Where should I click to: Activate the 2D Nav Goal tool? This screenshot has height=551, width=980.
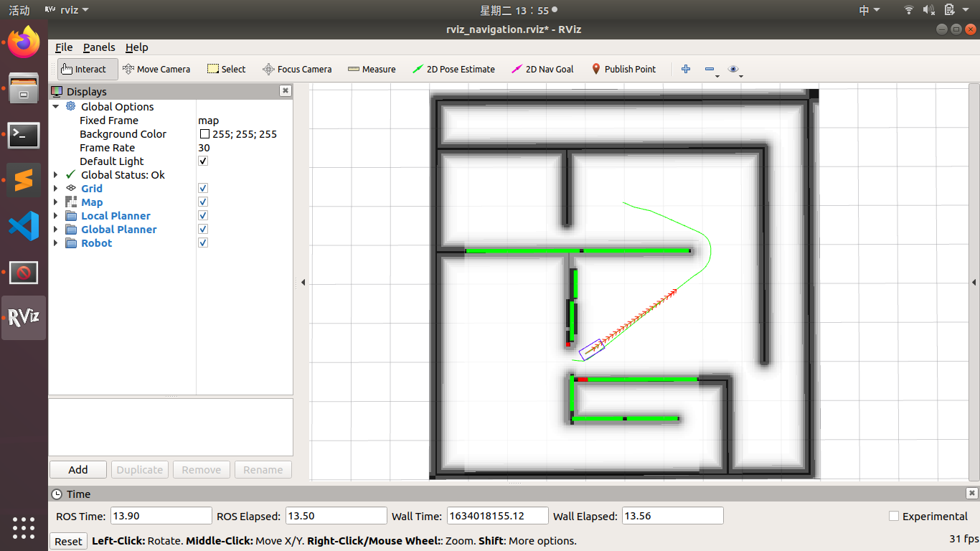coord(543,69)
